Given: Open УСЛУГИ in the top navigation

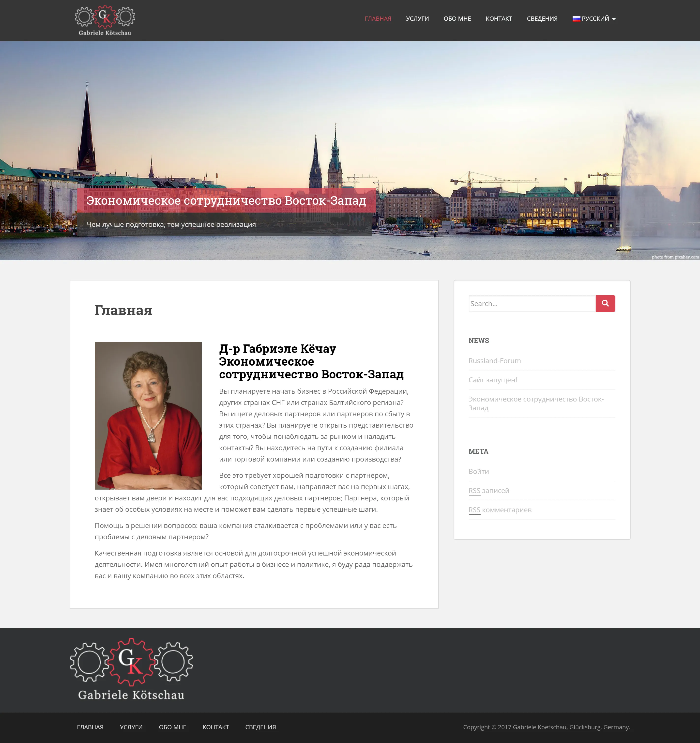Looking at the screenshot, I should (x=417, y=19).
